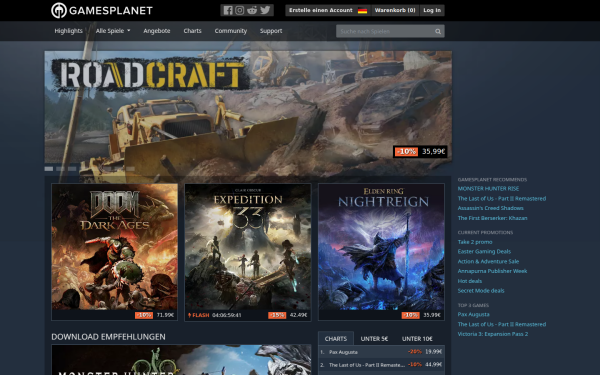600x375 pixels.
Task: Open The First Berserker: Khazan link
Action: pos(492,218)
